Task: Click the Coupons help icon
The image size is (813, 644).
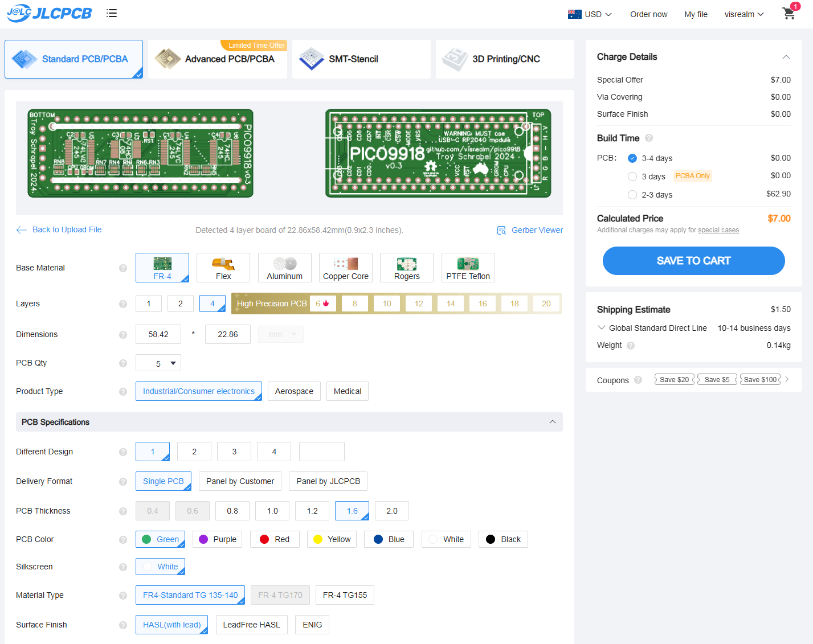Action: 638,380
